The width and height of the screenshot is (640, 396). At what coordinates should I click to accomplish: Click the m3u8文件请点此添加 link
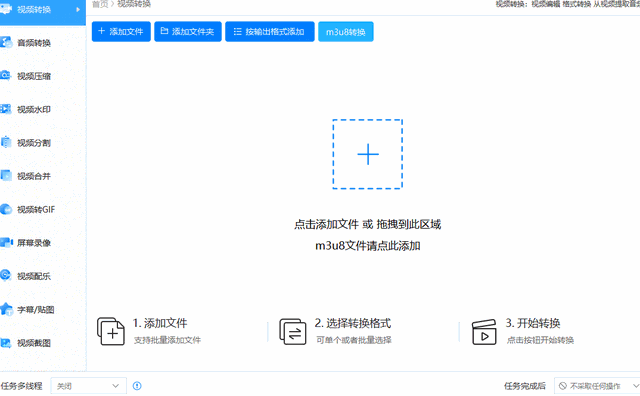point(368,246)
